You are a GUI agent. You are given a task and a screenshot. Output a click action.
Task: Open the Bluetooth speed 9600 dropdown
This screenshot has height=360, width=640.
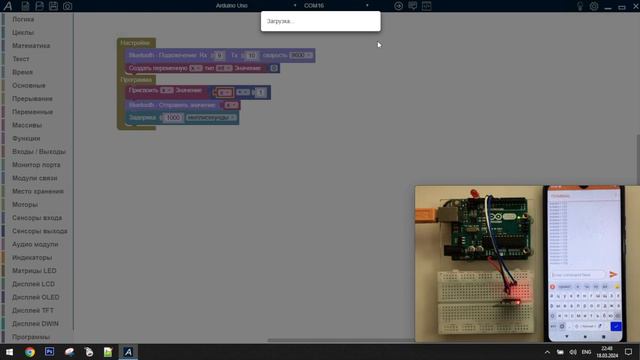pos(301,55)
